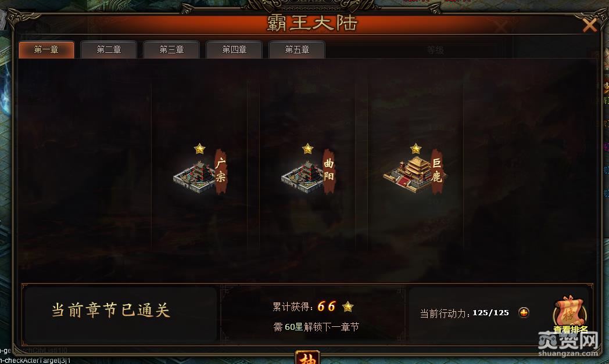Click the gold star above 广宗

[200, 149]
